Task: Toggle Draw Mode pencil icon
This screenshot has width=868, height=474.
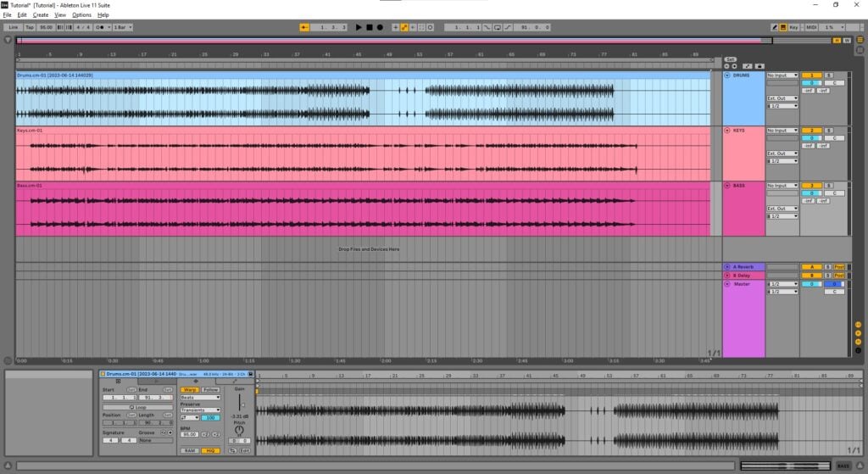Action: pos(775,27)
